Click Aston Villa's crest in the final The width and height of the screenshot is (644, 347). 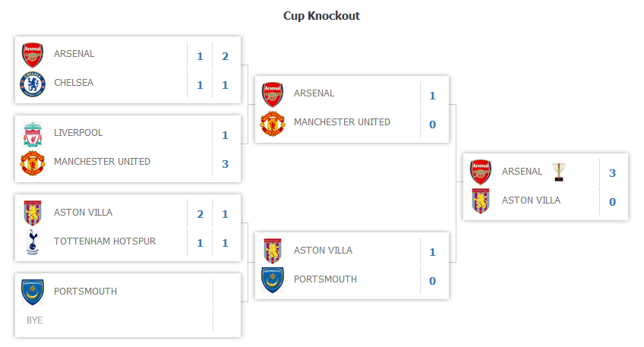[481, 201]
